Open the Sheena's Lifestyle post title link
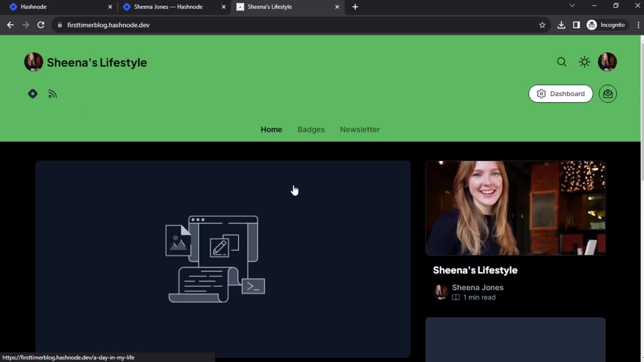 click(x=475, y=270)
